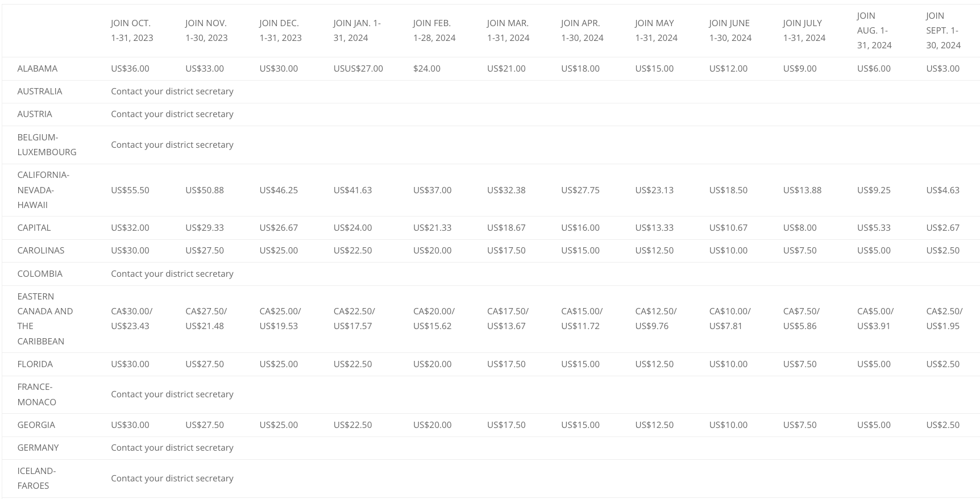
Task: Select CAROLINAS row label
Action: point(41,251)
